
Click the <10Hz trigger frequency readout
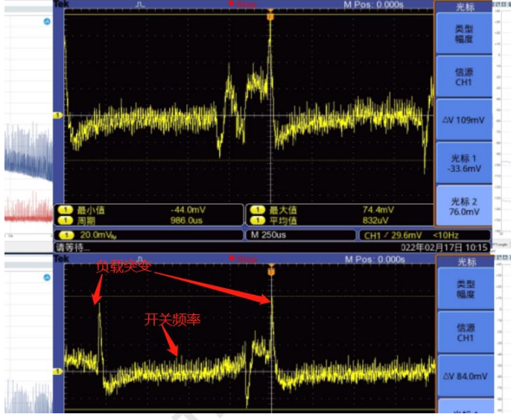445,235
